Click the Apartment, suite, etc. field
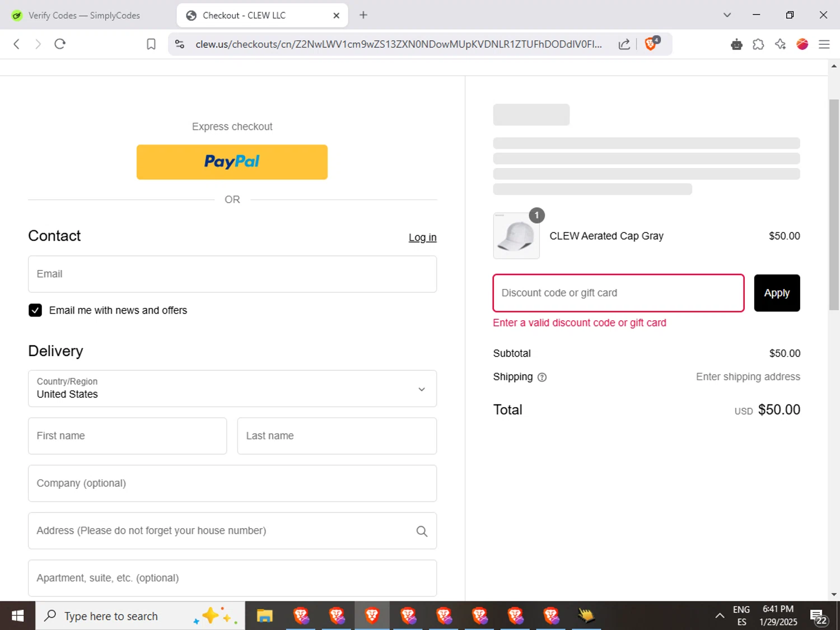The image size is (840, 630). [232, 578]
